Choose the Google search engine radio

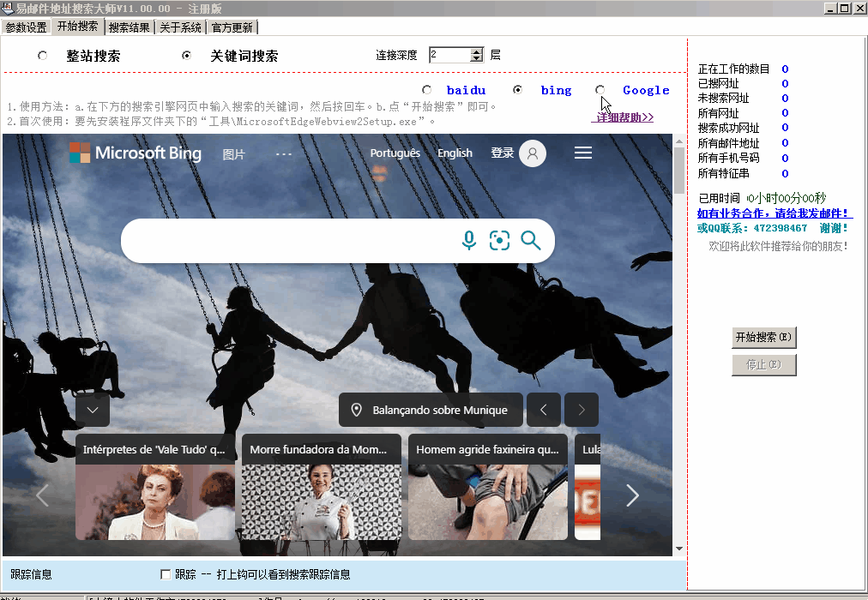point(600,90)
